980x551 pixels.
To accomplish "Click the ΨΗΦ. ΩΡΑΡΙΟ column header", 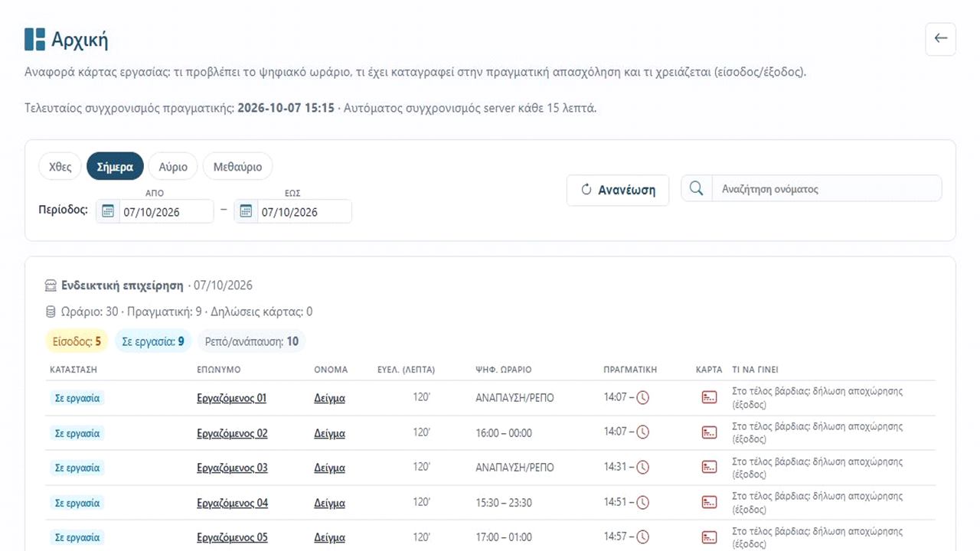I will point(504,370).
